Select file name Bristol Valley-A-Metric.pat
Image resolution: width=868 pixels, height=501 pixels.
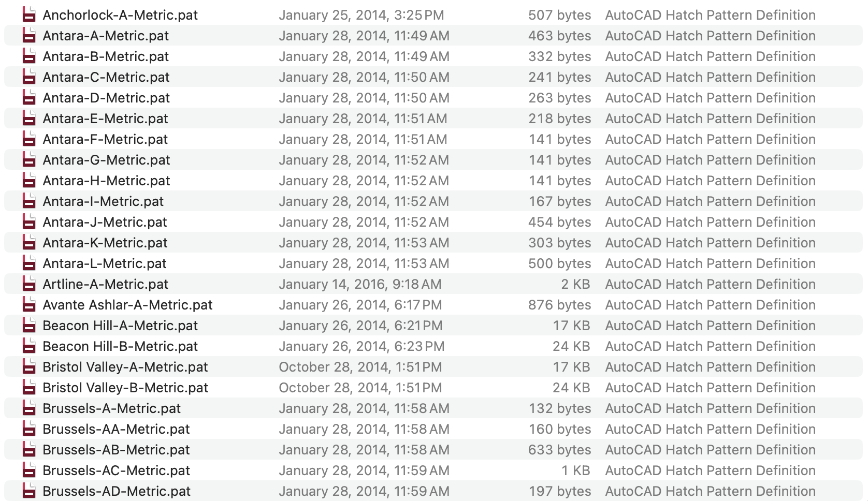pyautogui.click(x=125, y=367)
